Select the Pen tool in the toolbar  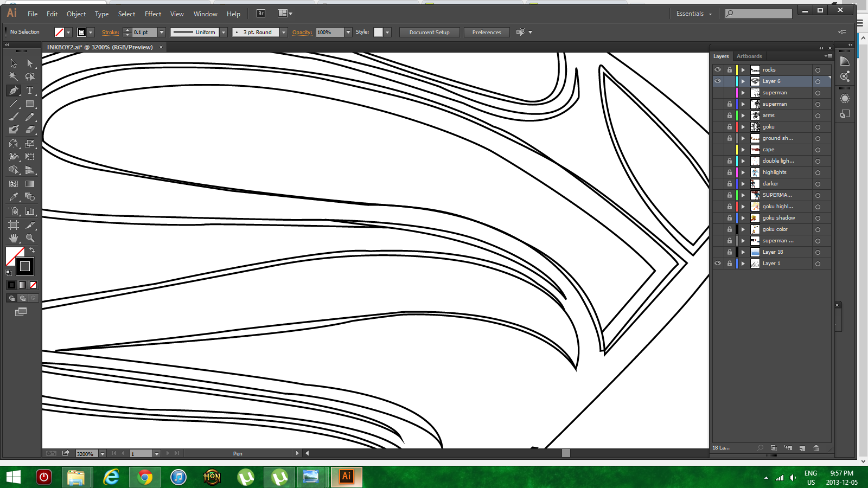13,91
